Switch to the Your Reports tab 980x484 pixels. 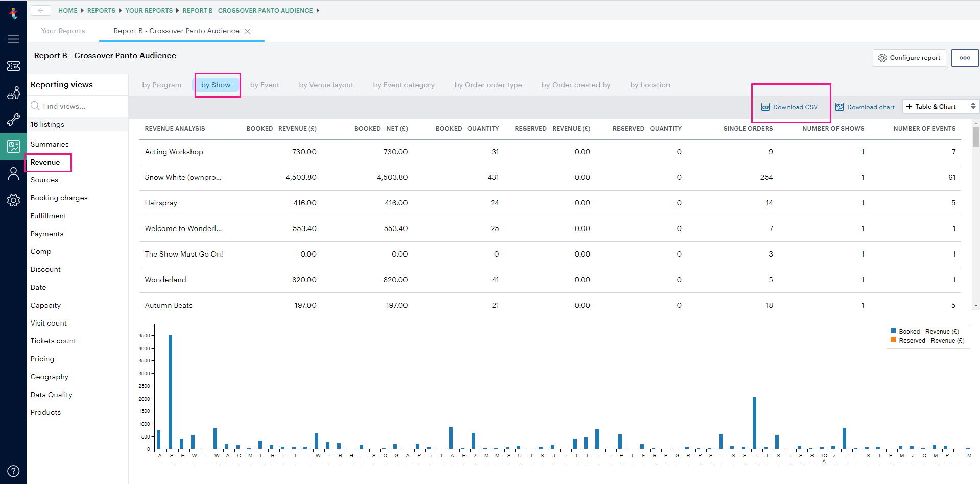pyautogui.click(x=62, y=31)
